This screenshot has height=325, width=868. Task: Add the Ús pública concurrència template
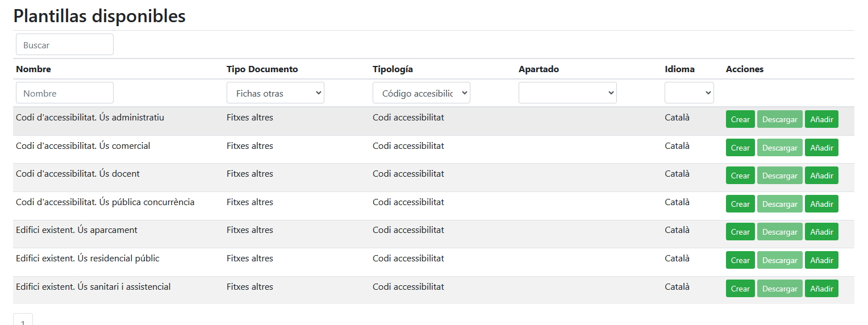point(821,204)
